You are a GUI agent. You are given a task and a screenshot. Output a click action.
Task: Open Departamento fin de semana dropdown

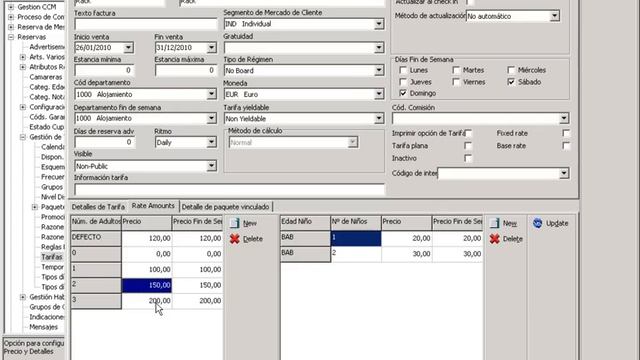pyautogui.click(x=211, y=118)
